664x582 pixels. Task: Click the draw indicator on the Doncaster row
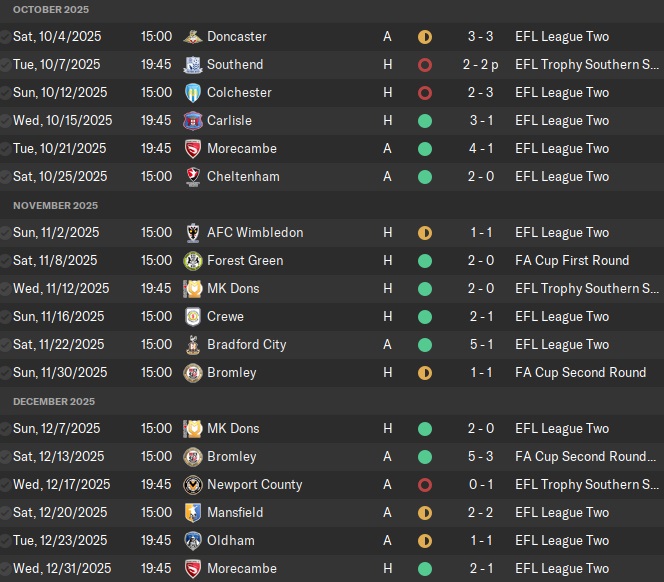coord(425,37)
